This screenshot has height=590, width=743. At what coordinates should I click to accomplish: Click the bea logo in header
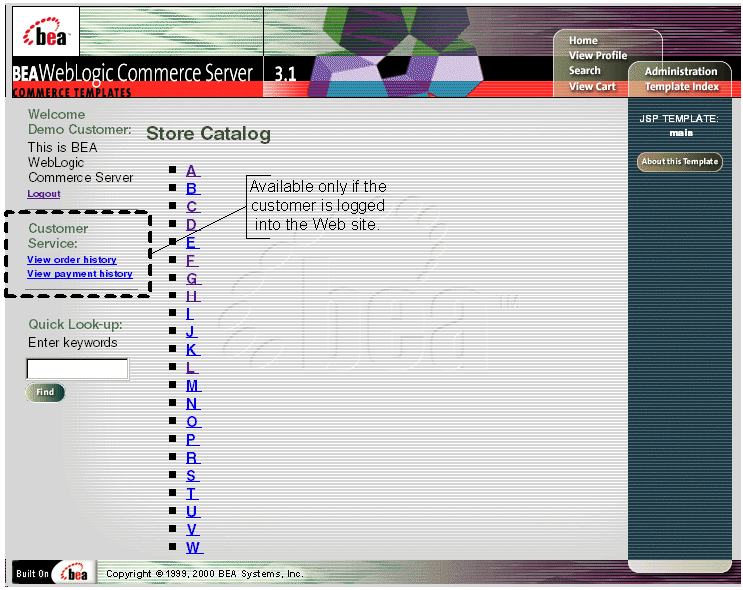(x=46, y=31)
